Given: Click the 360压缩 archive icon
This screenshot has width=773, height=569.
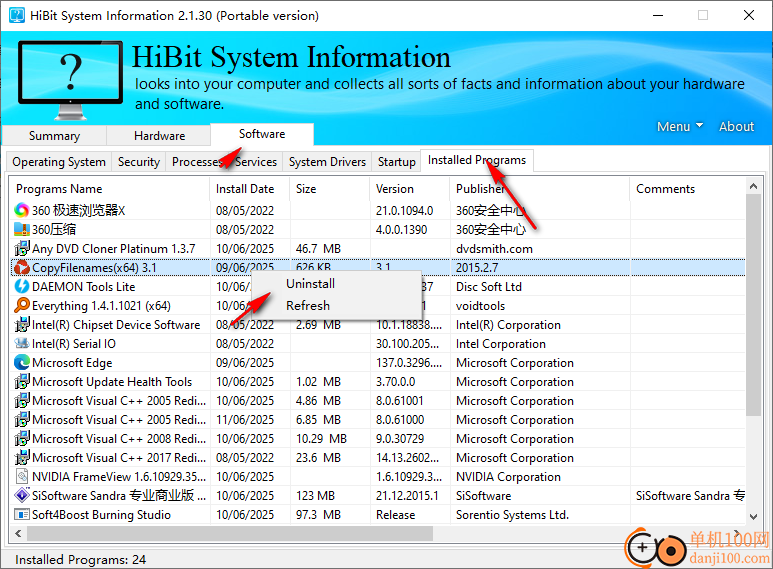Looking at the screenshot, I should tap(22, 229).
